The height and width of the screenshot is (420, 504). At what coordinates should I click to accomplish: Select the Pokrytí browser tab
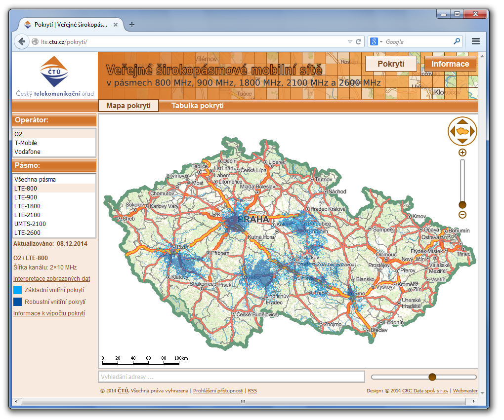71,25
